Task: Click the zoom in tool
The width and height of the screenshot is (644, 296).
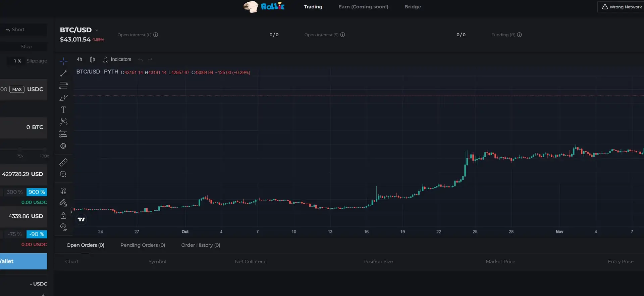Action: [63, 174]
